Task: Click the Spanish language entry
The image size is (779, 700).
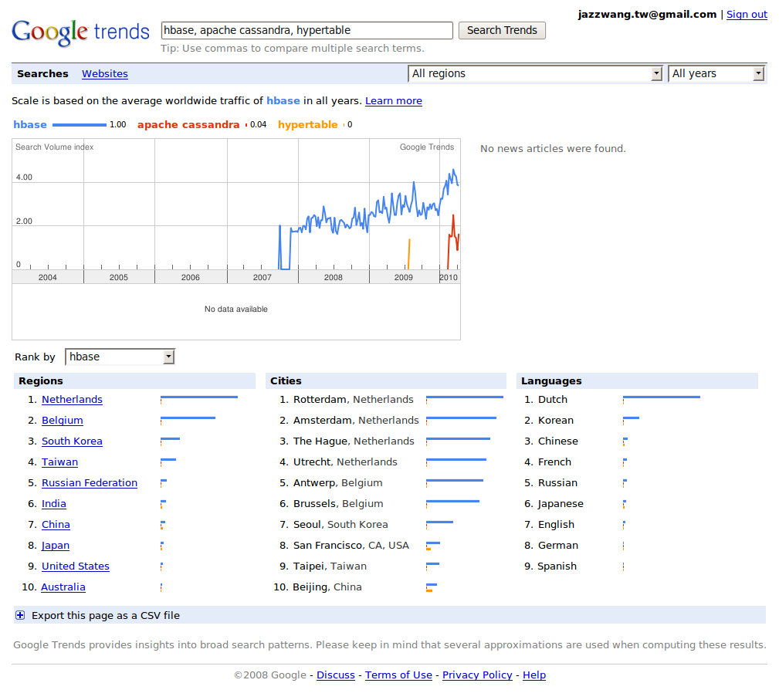Action: point(557,566)
